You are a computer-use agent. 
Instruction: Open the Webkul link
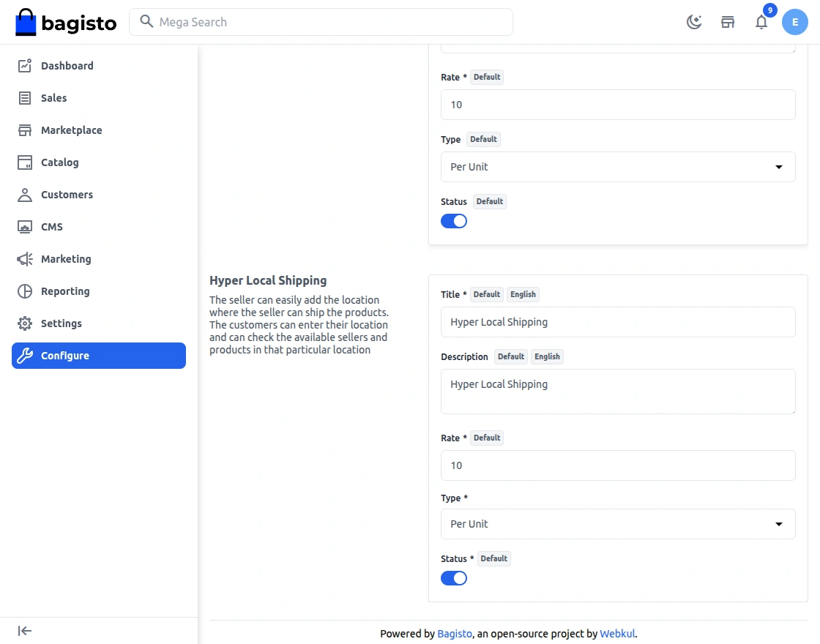click(617, 634)
